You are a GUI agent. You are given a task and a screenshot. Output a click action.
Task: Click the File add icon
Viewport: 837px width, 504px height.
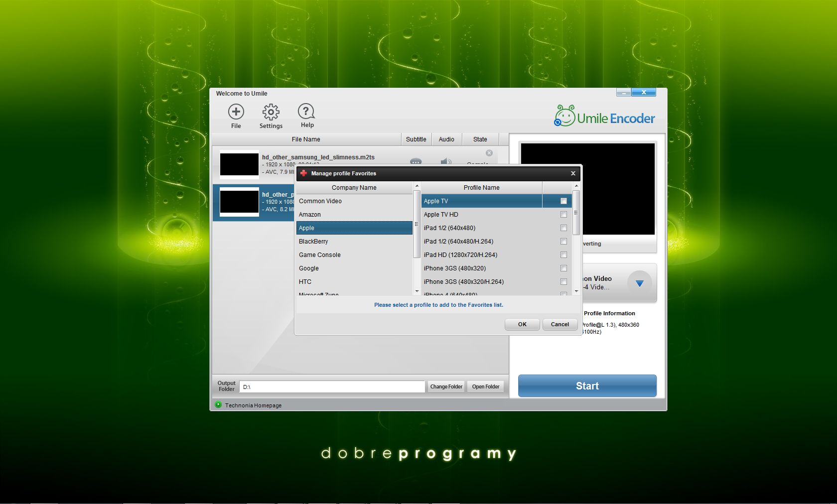point(236,112)
